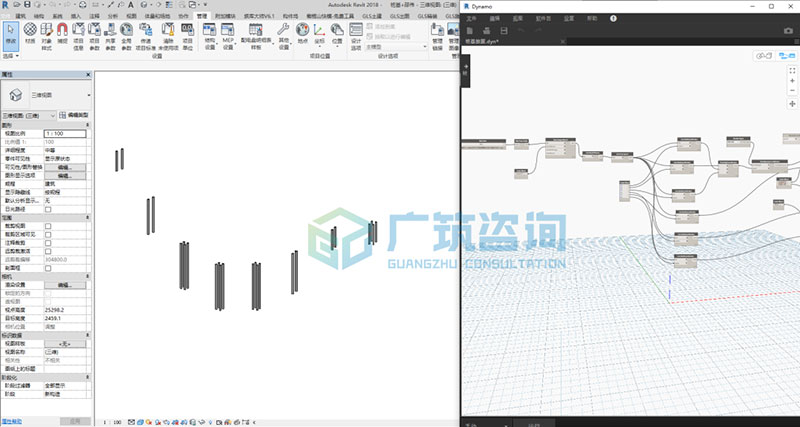Viewport: 800px width, 427px height.
Task: Open the Materials (材质) tool in Revit ribbon
Action: point(30,33)
